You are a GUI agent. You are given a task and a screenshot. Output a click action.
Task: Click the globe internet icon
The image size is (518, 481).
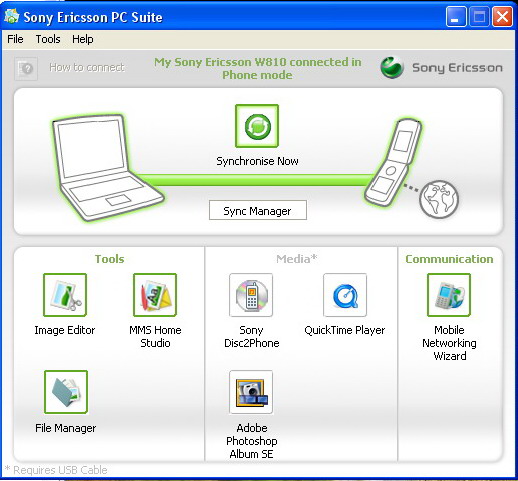tap(439, 199)
